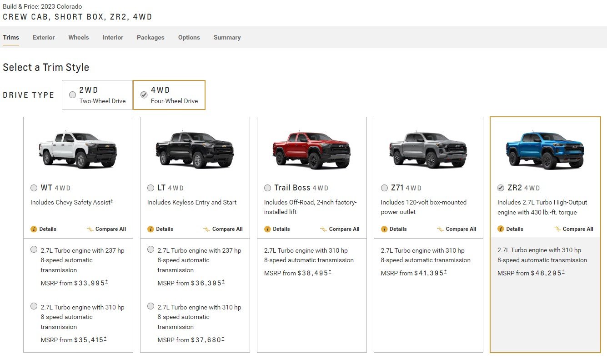The height and width of the screenshot is (364, 607).
Task: Go to the Interior tab
Action: tap(113, 37)
